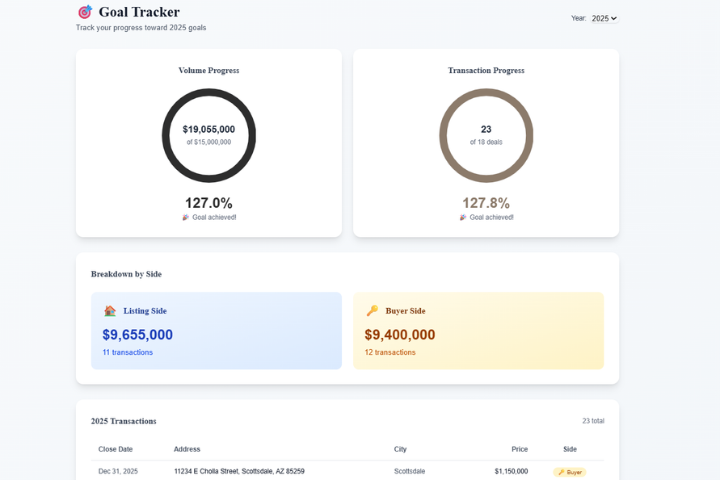Screen dimensions: 720x480
Task: Click the 11234 E Cholla Street address
Action: coord(239,471)
